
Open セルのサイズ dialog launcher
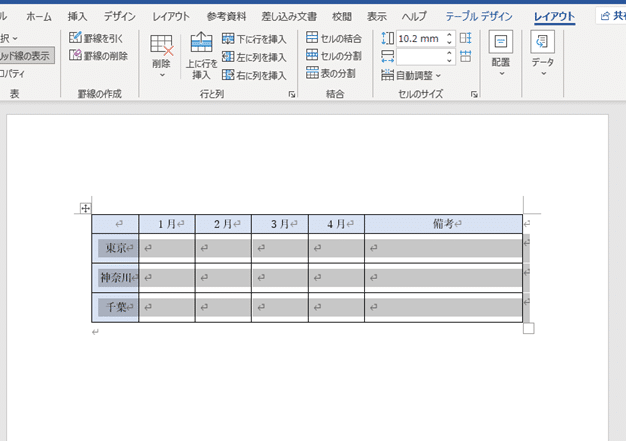[472, 94]
